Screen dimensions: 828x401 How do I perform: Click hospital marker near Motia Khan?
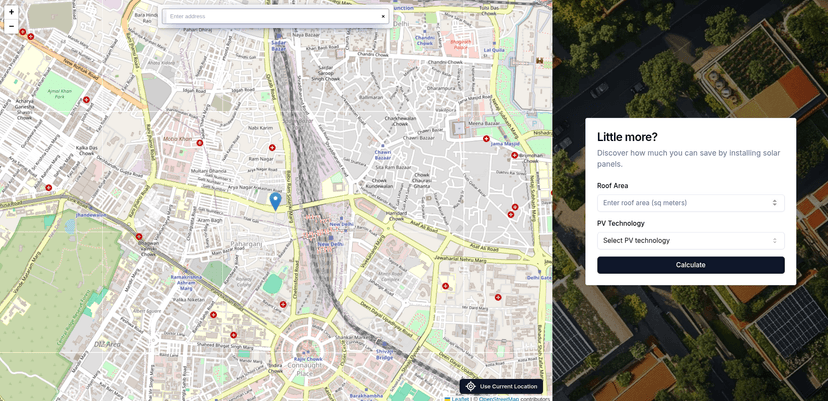click(200, 144)
